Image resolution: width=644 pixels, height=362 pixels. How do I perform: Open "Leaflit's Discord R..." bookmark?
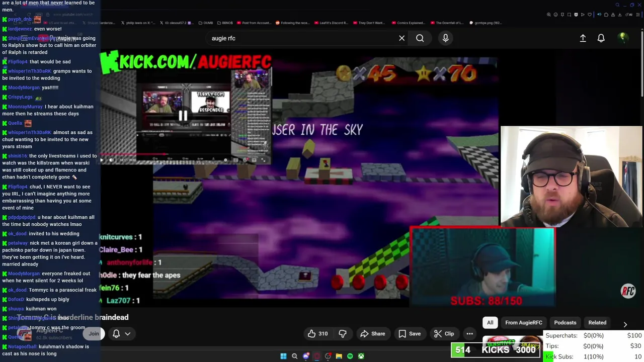pos(331,23)
